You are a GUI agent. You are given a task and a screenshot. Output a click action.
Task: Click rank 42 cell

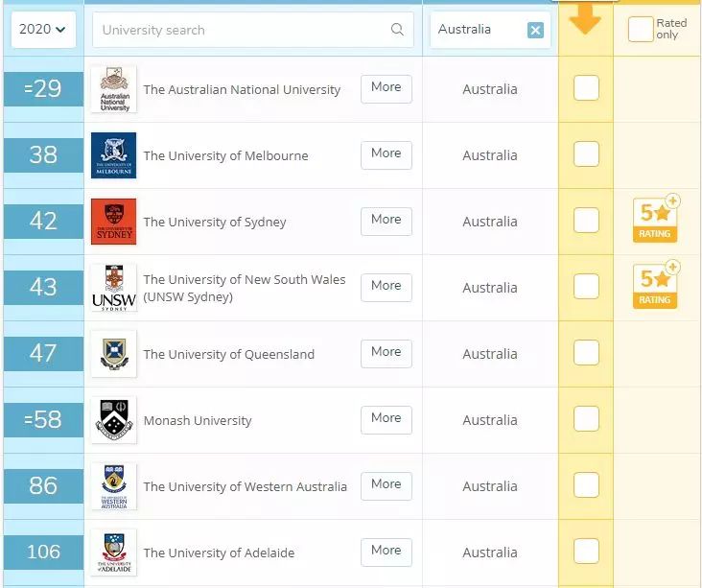coord(43,222)
